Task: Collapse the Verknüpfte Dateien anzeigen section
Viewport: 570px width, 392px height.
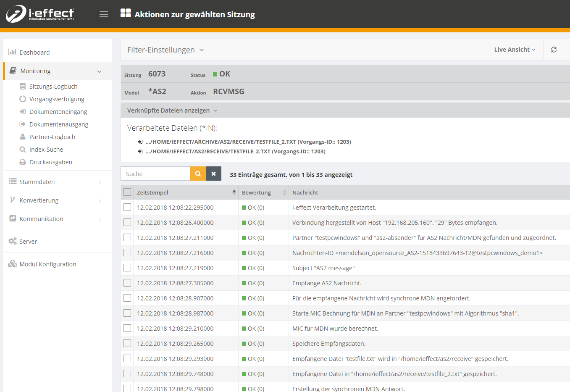Action: point(172,110)
